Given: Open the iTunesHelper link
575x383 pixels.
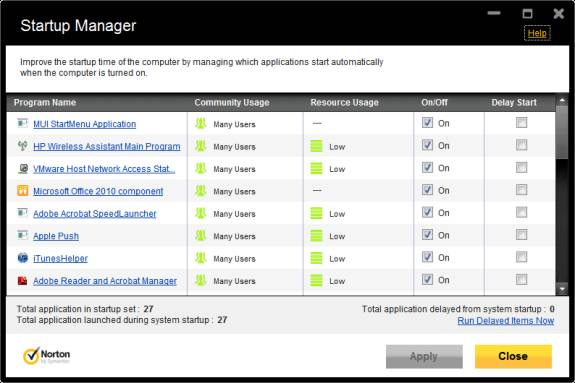Looking at the screenshot, I should 61,258.
